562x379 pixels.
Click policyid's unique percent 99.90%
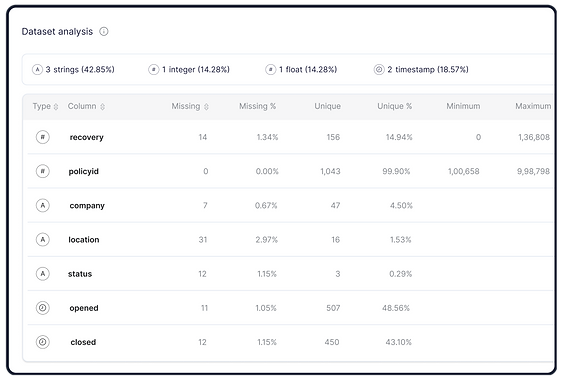coord(396,171)
